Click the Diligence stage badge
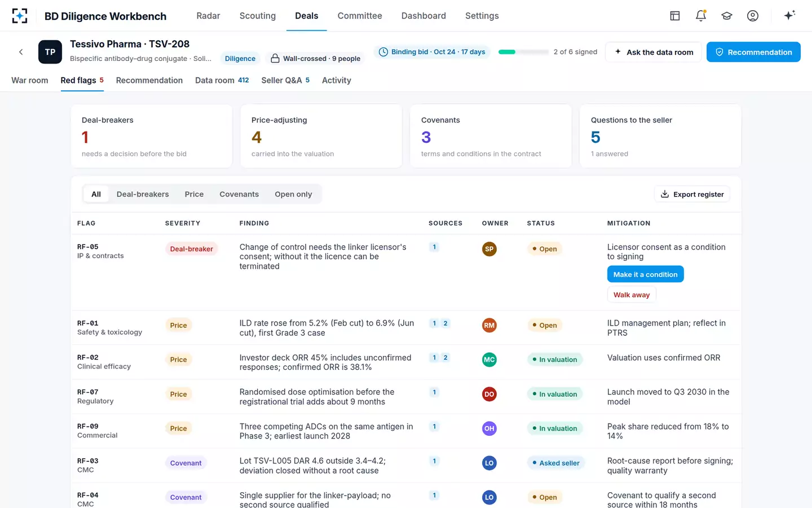The width and height of the screenshot is (812, 508). pyautogui.click(x=240, y=58)
